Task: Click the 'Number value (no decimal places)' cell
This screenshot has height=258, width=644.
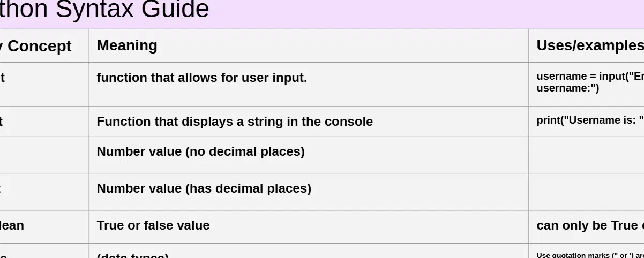Action: [x=309, y=155]
